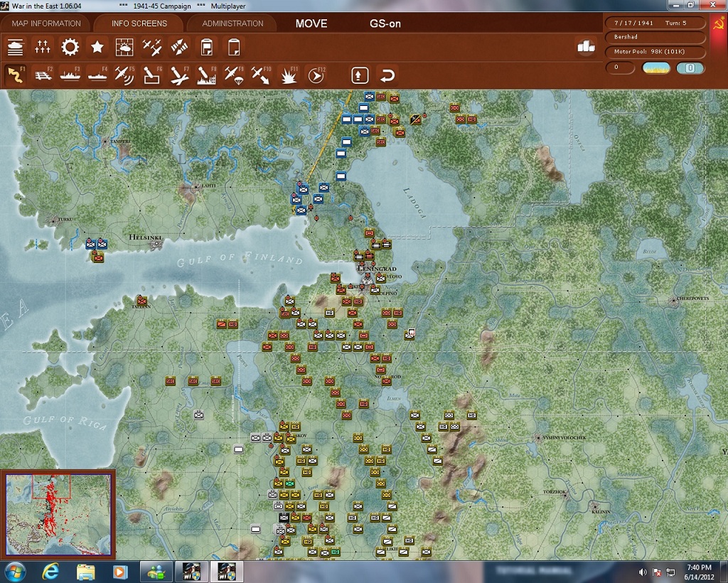728x583 pixels.
Task: Select Rail Move mode (F2)
Action: click(43, 75)
